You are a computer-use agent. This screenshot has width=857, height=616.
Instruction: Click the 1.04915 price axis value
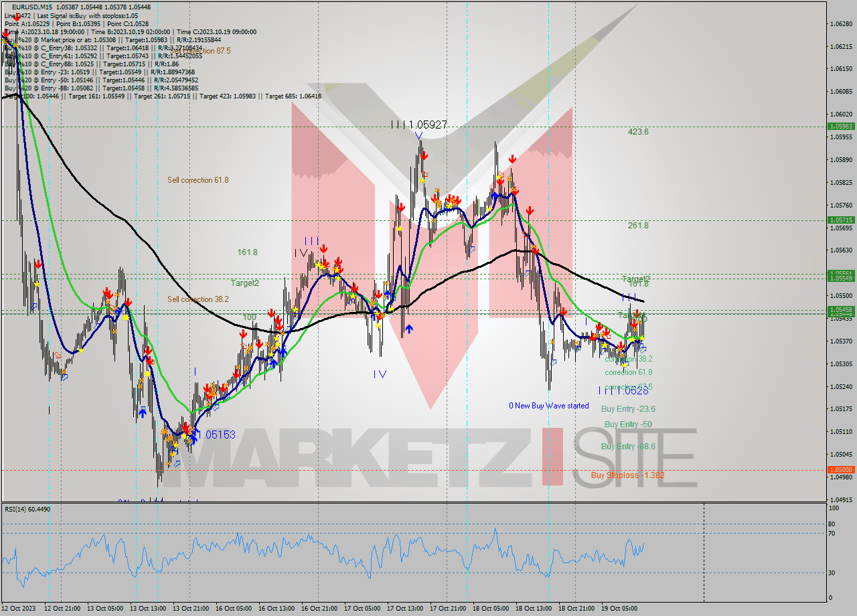pyautogui.click(x=841, y=499)
